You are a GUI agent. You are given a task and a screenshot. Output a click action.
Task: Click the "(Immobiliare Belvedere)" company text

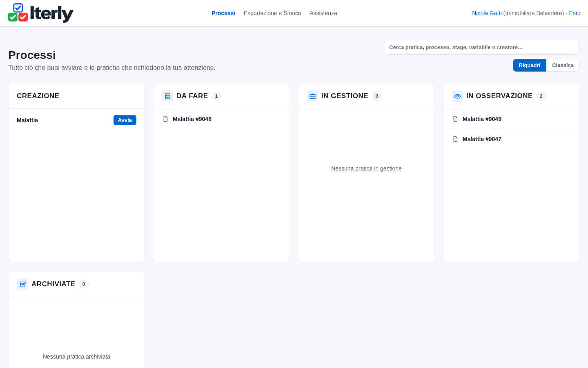click(534, 13)
